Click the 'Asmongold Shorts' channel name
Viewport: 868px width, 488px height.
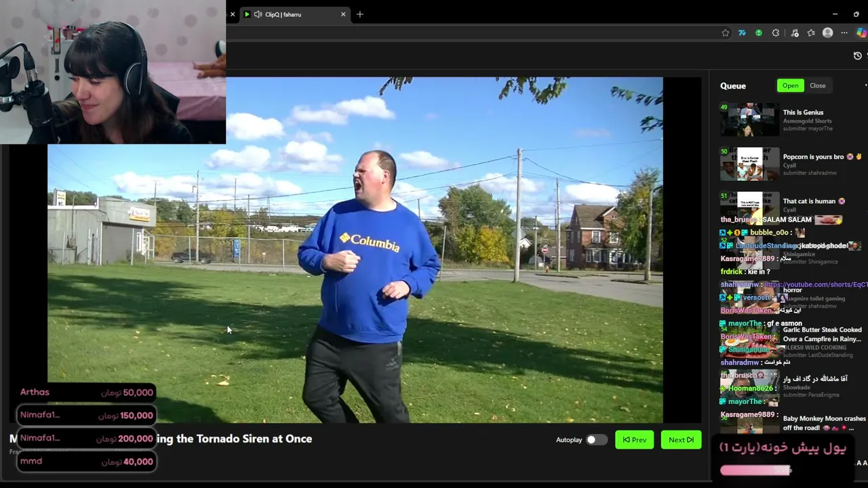click(808, 121)
